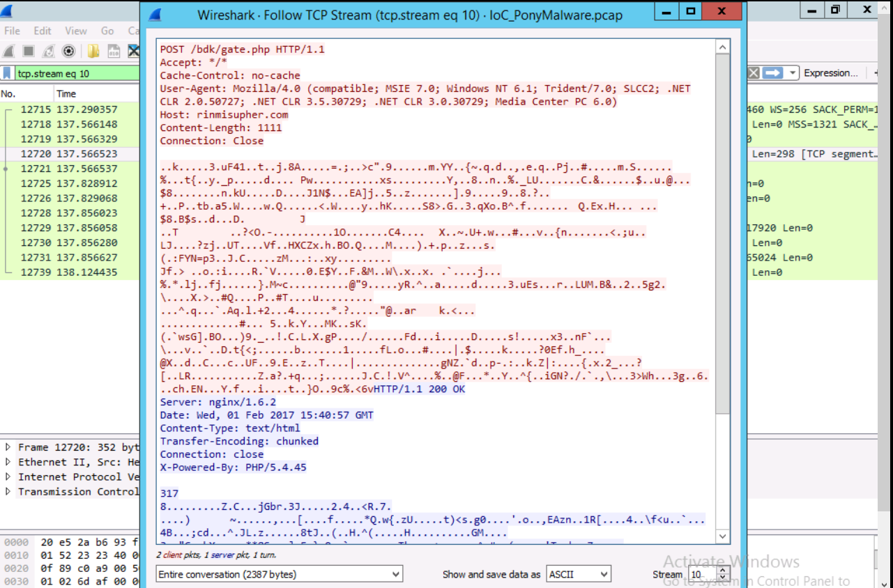Click the display filter bookmark icon
This screenshot has width=893, height=588.
pyautogui.click(x=8, y=73)
